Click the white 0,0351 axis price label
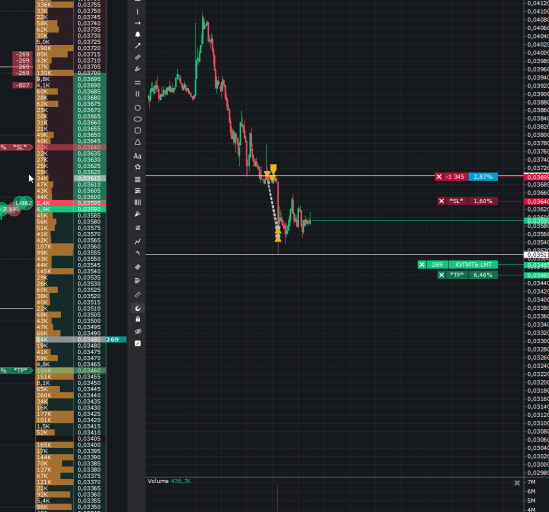Viewport: 549px width, 512px height. pyautogui.click(x=536, y=255)
